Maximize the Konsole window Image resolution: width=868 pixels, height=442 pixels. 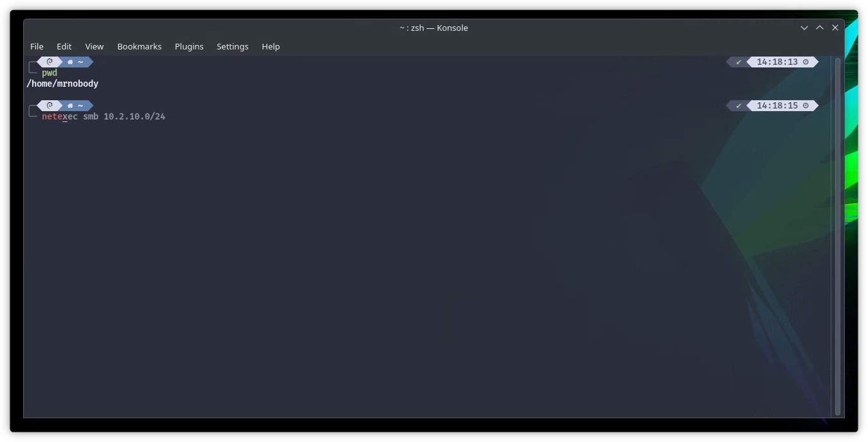pyautogui.click(x=820, y=28)
